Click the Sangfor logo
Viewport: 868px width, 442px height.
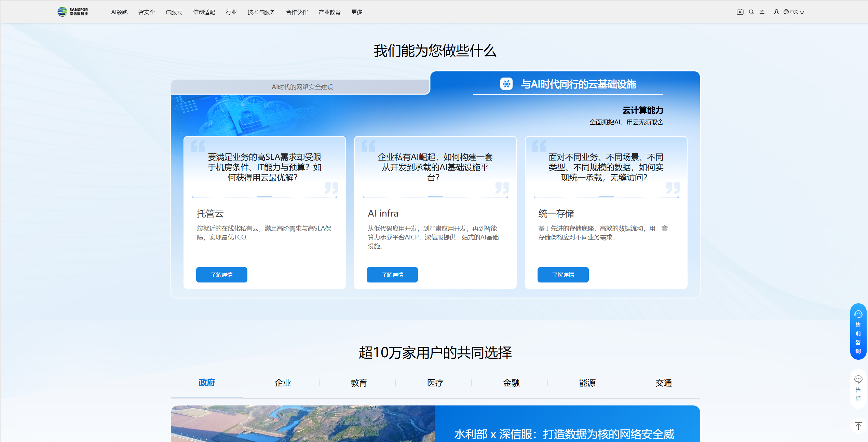[73, 12]
